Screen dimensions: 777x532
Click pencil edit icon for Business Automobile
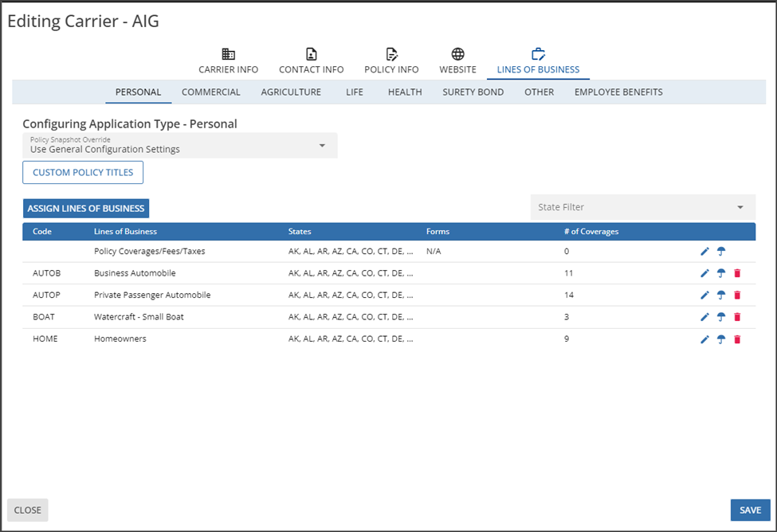click(x=704, y=273)
